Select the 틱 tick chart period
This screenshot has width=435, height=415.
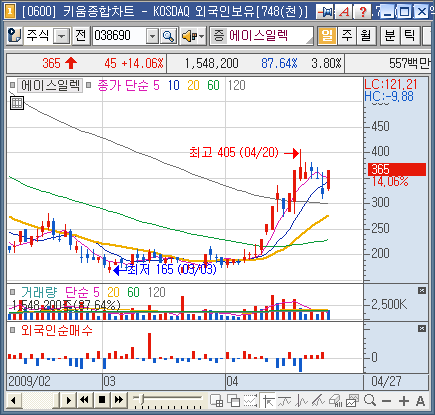pyautogui.click(x=409, y=36)
